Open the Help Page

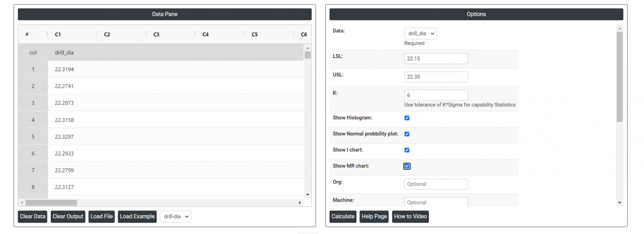(374, 216)
